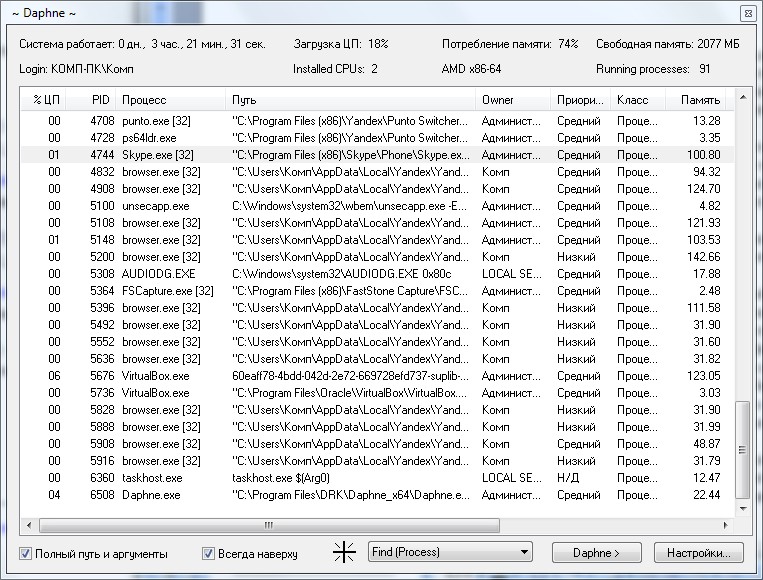The width and height of the screenshot is (763, 580).
Task: Sort by the Owner column header
Action: tap(513, 100)
